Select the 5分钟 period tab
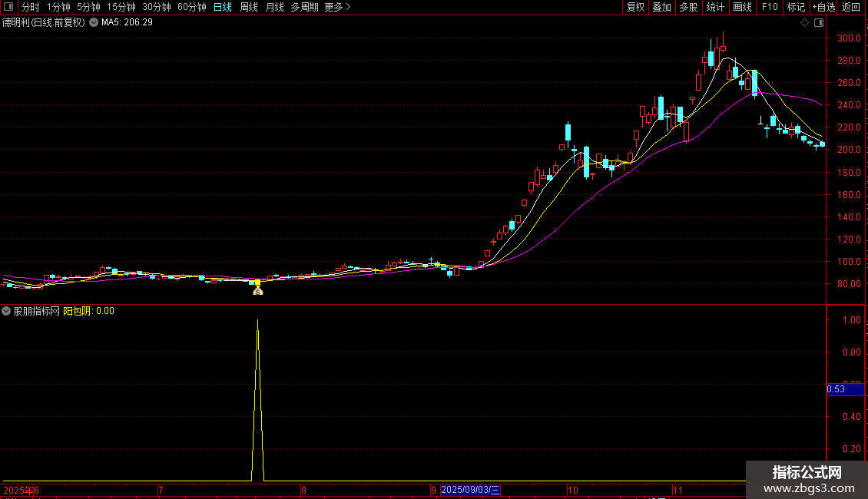 pos(88,7)
